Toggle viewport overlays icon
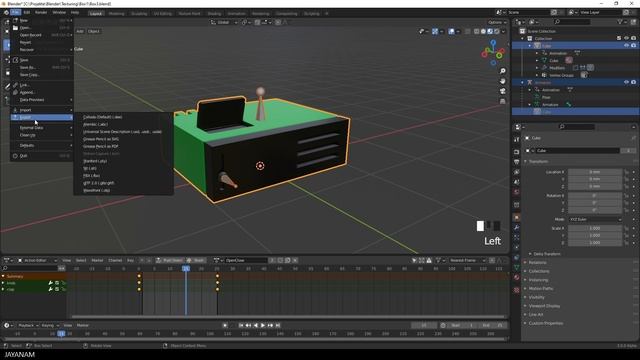 point(451,31)
